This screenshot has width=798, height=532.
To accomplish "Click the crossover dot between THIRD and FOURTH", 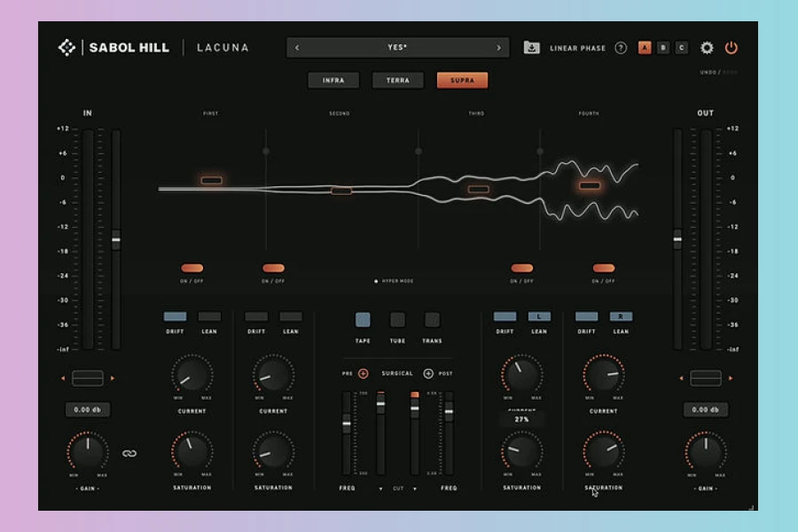I will point(540,152).
